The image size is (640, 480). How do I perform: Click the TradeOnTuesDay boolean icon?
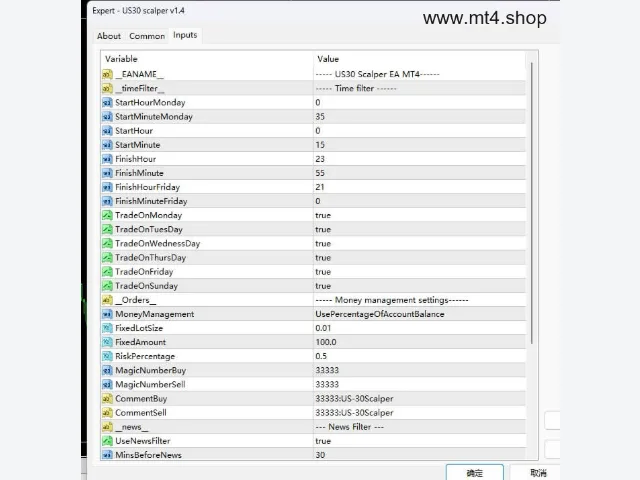(x=107, y=229)
